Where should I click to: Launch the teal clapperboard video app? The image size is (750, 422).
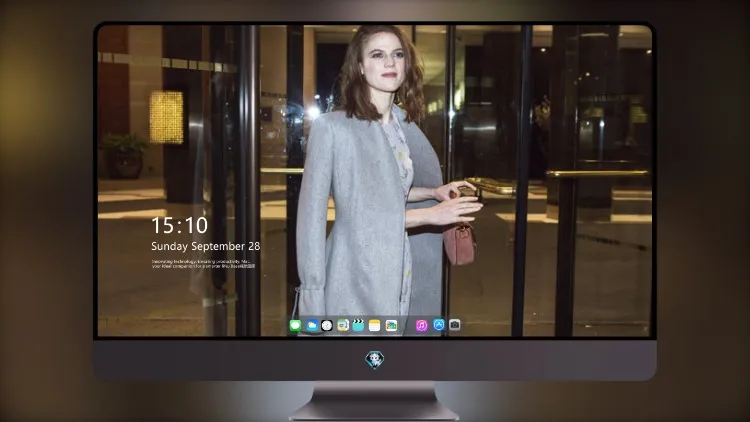tap(358, 326)
